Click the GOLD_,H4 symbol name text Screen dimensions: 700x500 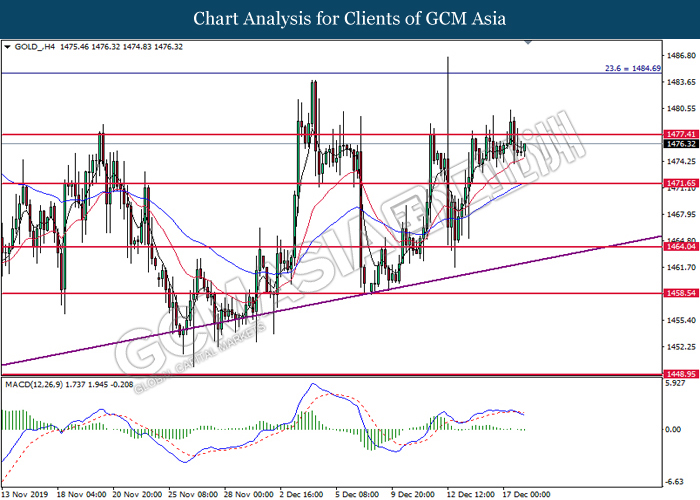(x=37, y=46)
